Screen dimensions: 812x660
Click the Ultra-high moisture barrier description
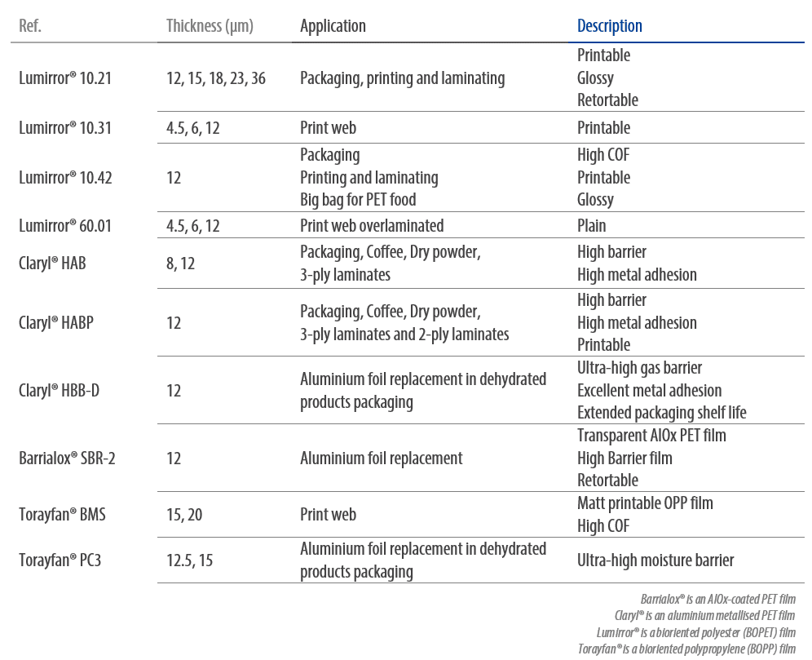pos(655,560)
